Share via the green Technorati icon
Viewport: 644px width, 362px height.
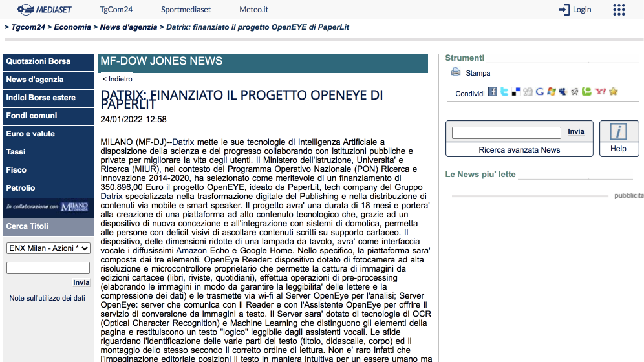tap(586, 92)
